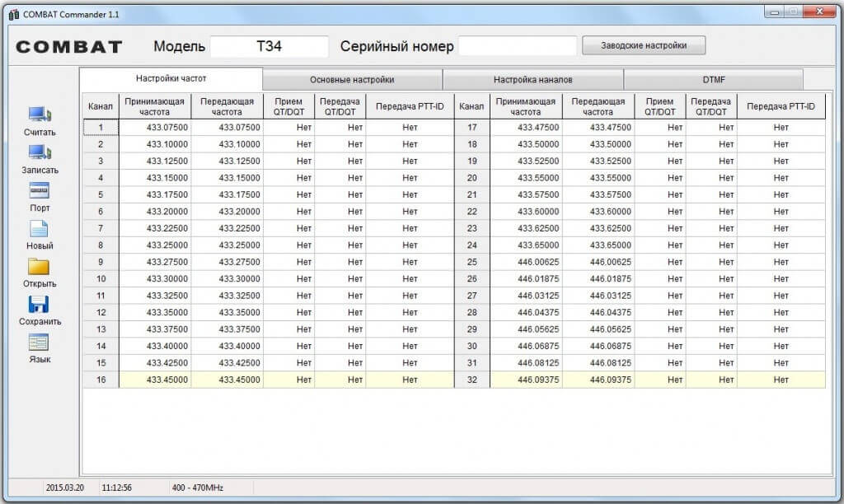Select channel 17 row header

[472, 128]
